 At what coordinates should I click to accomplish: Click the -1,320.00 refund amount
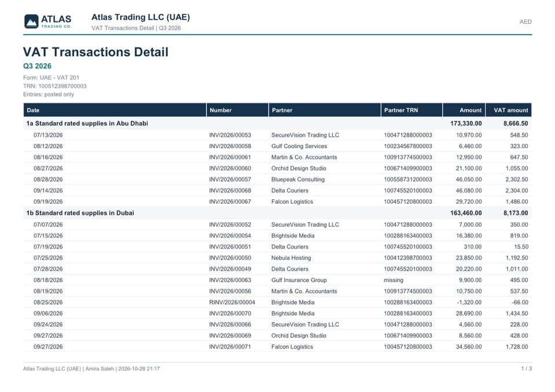click(469, 302)
